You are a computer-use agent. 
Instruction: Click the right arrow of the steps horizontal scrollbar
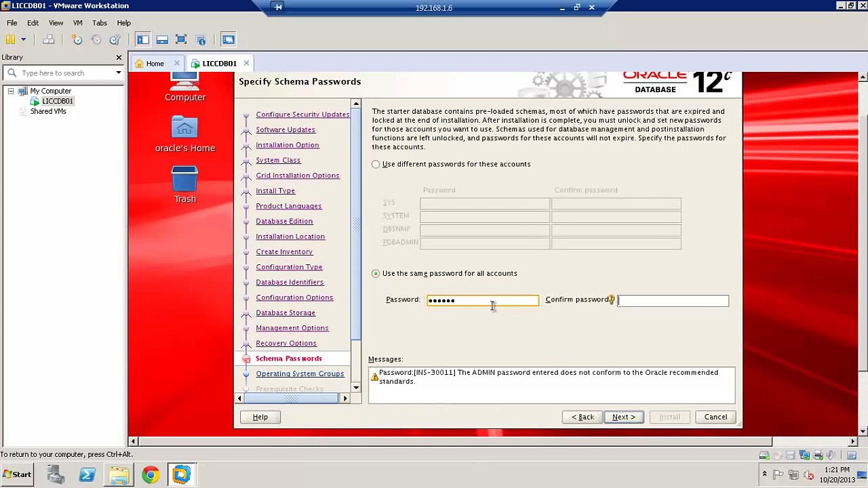[x=345, y=399]
